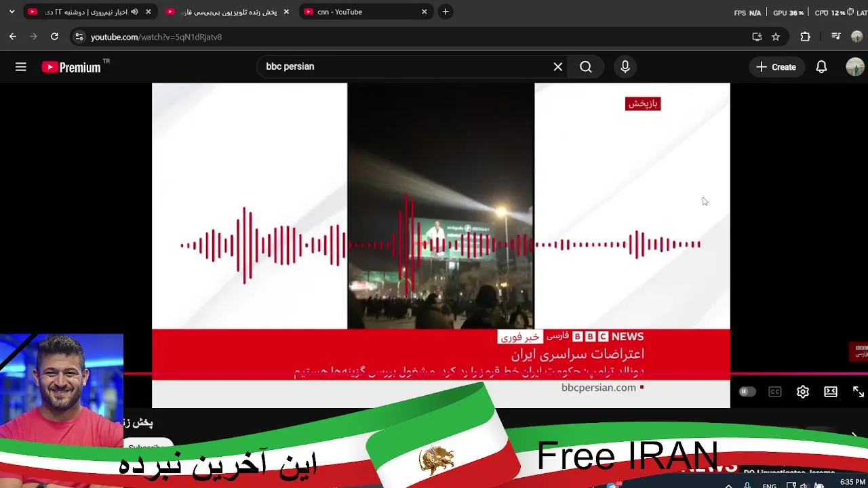Open the YouTube guide hamburger menu
The height and width of the screenshot is (488, 868).
21,66
